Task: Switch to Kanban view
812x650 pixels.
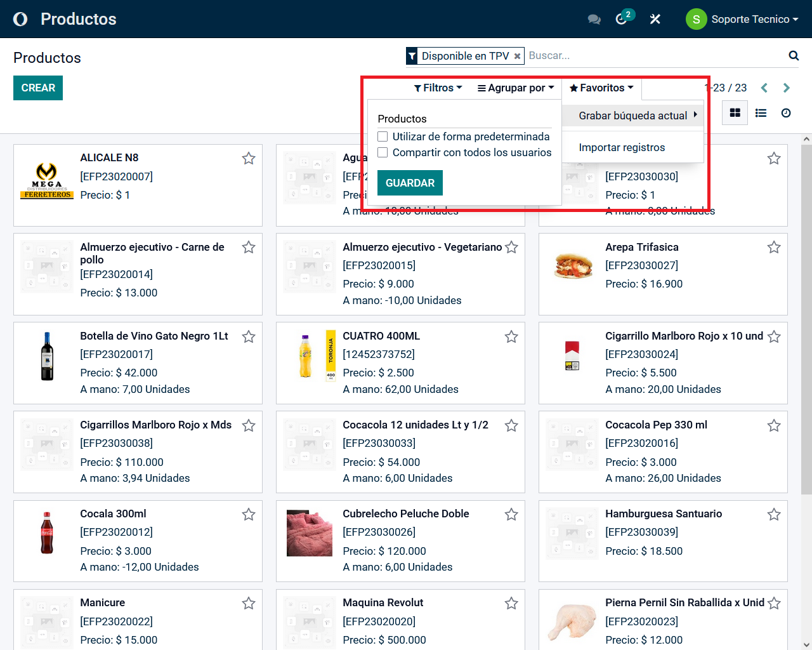Action: (735, 113)
